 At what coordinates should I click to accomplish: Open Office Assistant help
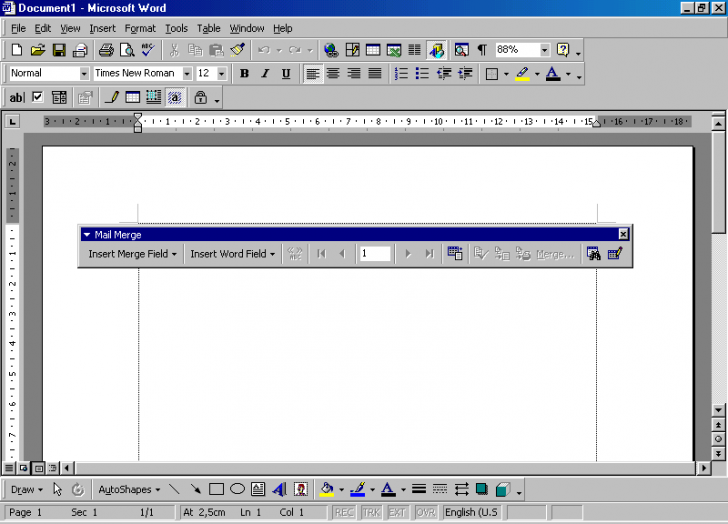(563, 50)
